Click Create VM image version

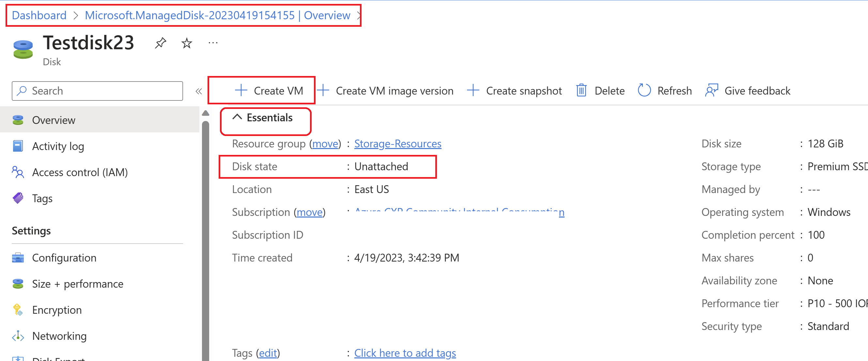click(385, 91)
